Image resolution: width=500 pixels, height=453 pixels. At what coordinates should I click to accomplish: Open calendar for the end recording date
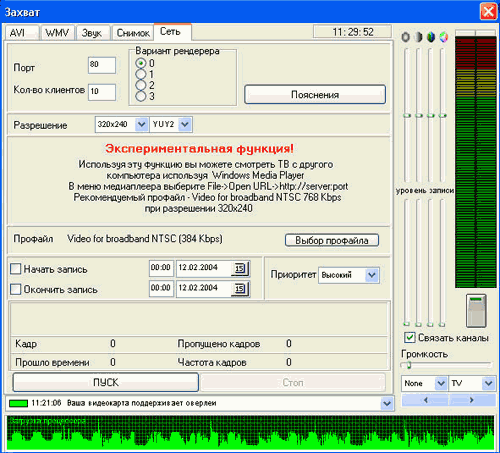coord(240,288)
